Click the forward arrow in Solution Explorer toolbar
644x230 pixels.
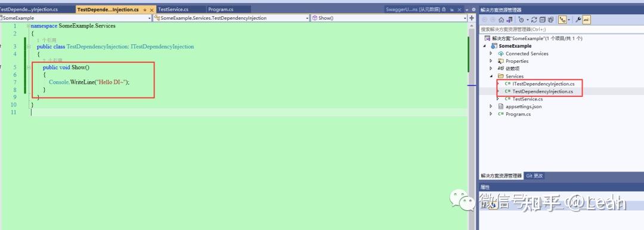pyautogui.click(x=493, y=20)
